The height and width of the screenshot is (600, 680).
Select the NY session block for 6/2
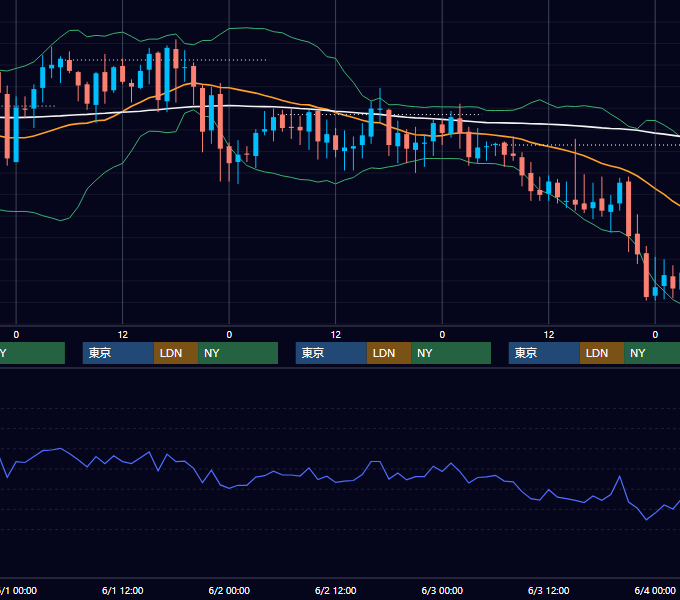(x=451, y=353)
